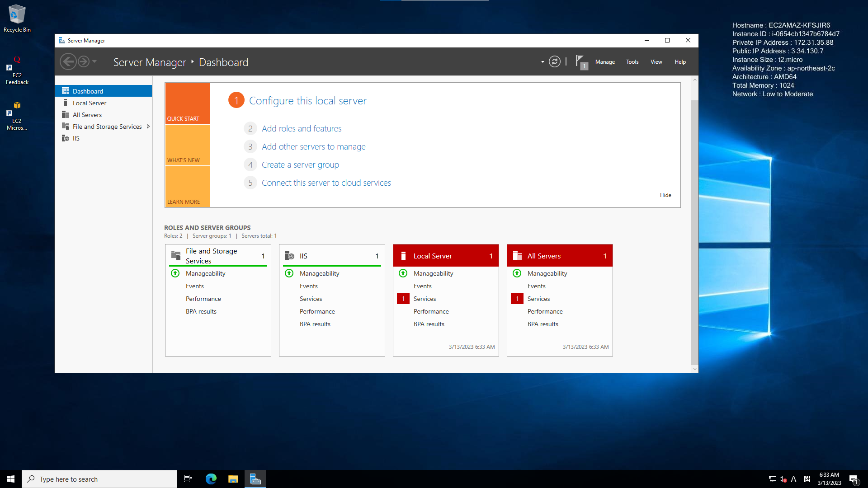Open the notifications flag icon
868x488 pixels.
(581, 62)
